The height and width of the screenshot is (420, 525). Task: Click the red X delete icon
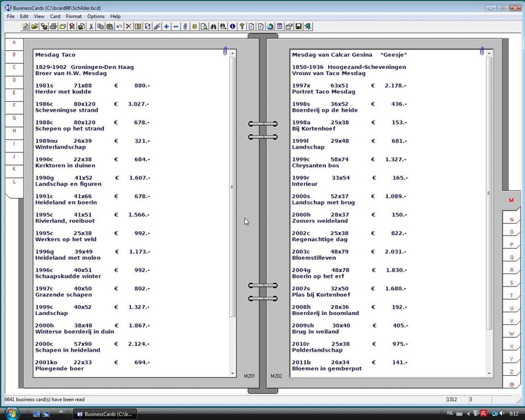click(129, 26)
